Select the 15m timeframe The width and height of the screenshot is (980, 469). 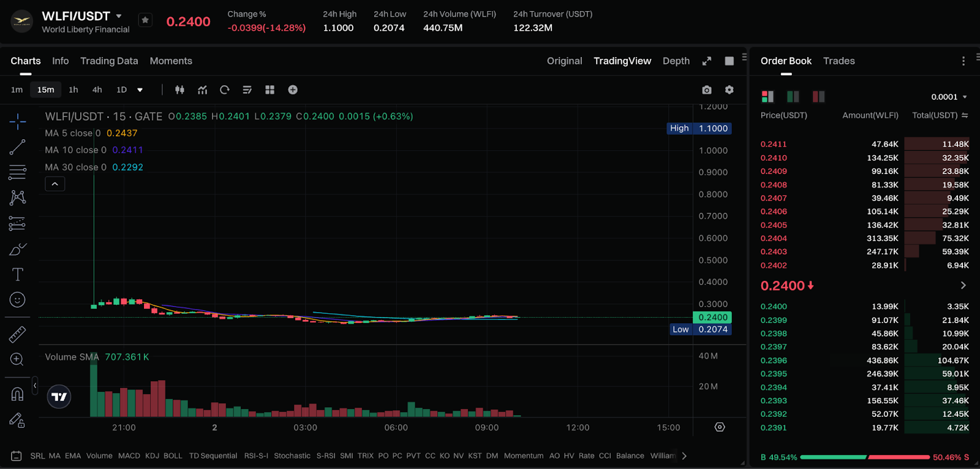tap(45, 90)
